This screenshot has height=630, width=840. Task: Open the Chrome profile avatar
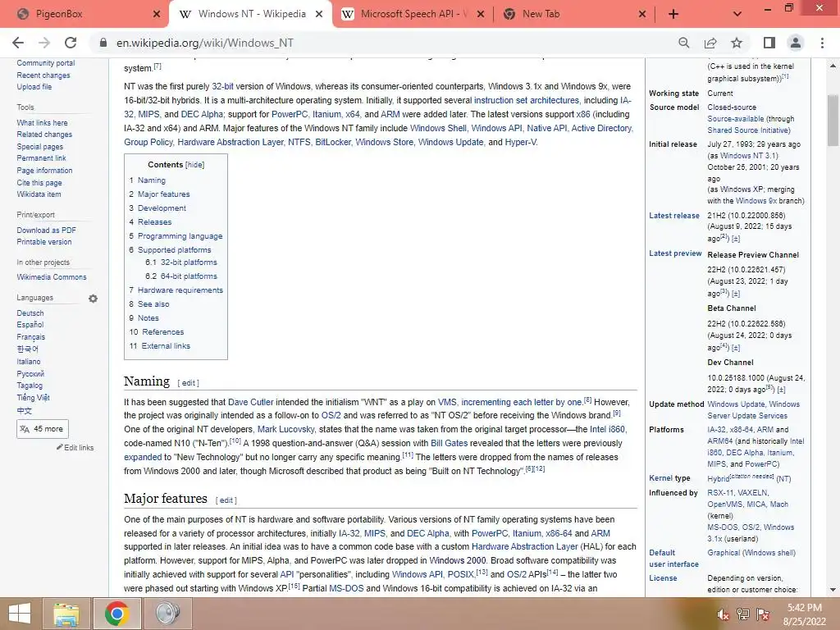point(796,43)
